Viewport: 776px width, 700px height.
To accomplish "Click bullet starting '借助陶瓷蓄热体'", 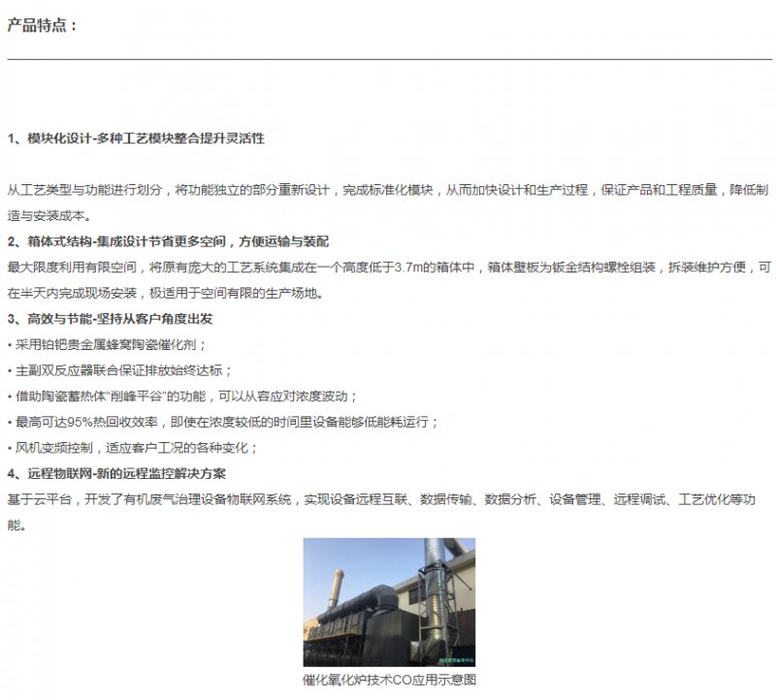I will tap(182, 396).
